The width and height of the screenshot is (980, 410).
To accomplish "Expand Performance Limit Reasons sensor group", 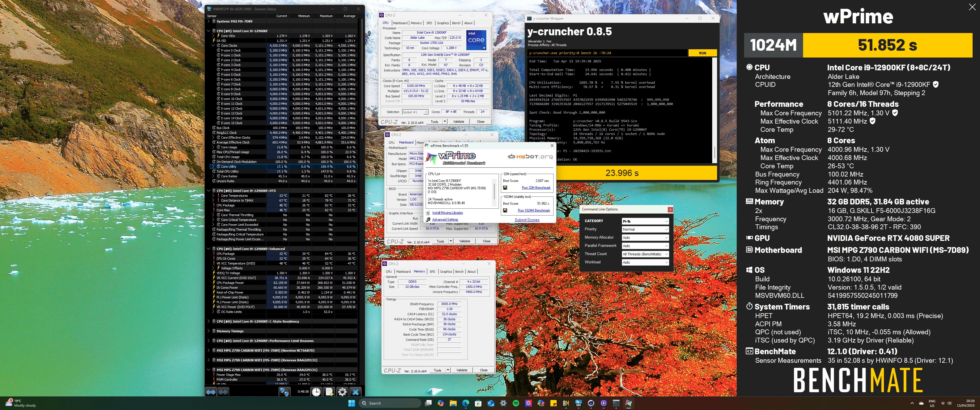I will (x=209, y=341).
